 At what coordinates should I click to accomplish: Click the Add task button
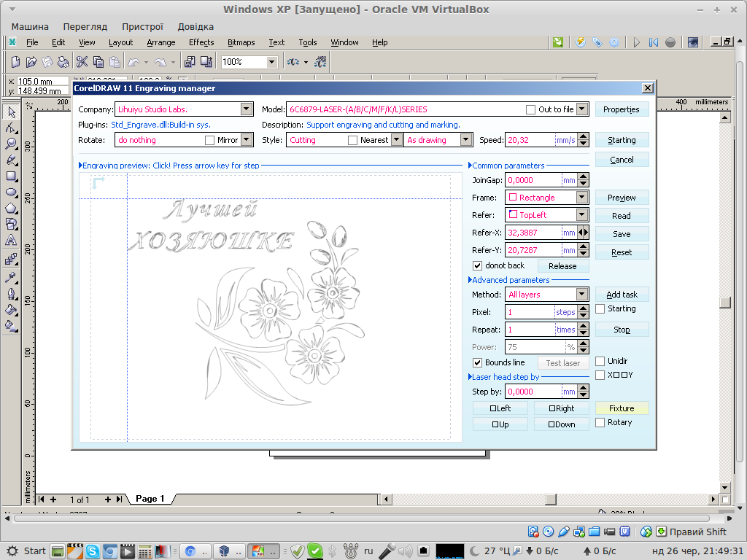[622, 295]
